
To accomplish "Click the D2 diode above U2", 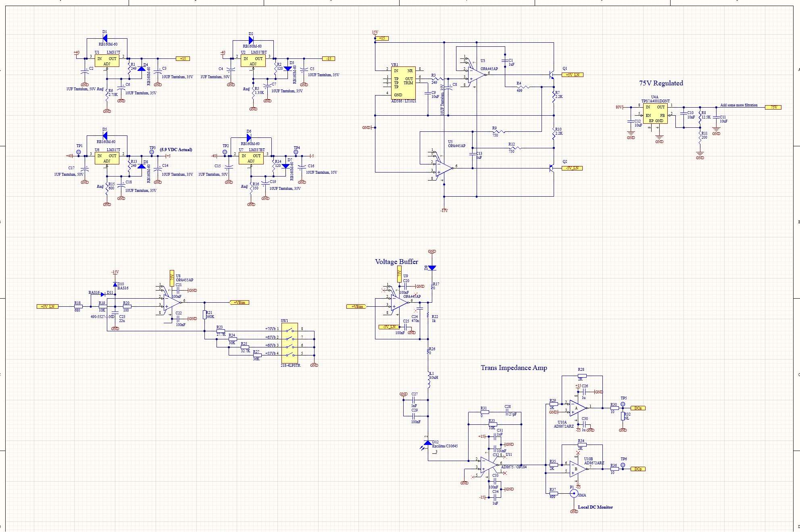I will pos(251,40).
